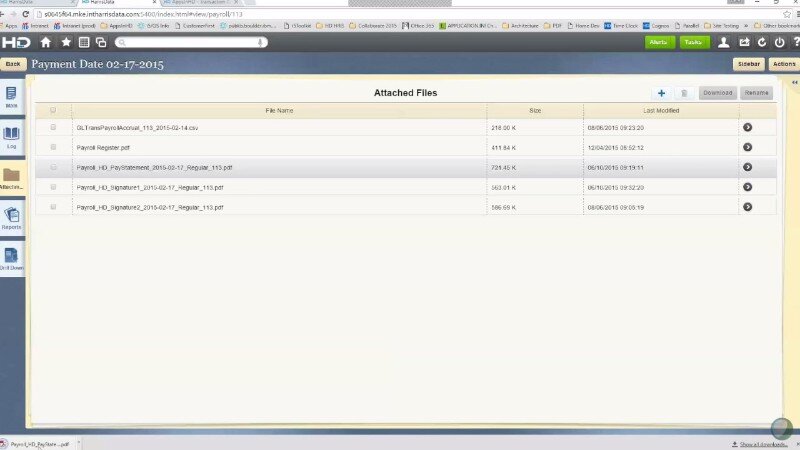Toggle the select-all checkbox in header
This screenshot has height=450, width=800.
[53, 110]
